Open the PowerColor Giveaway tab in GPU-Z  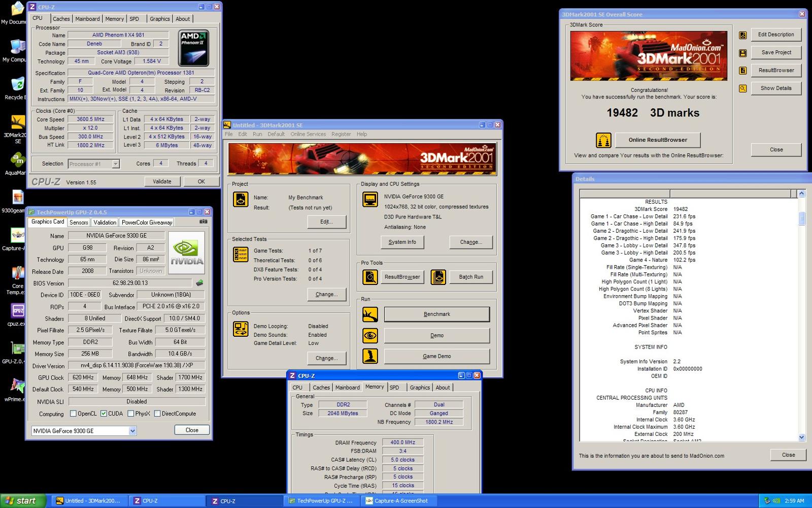[147, 222]
